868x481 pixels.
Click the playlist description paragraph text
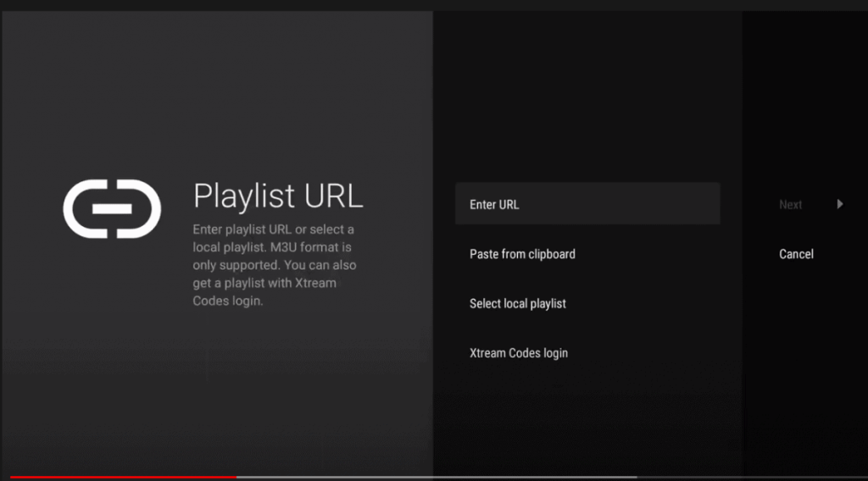[x=274, y=265]
